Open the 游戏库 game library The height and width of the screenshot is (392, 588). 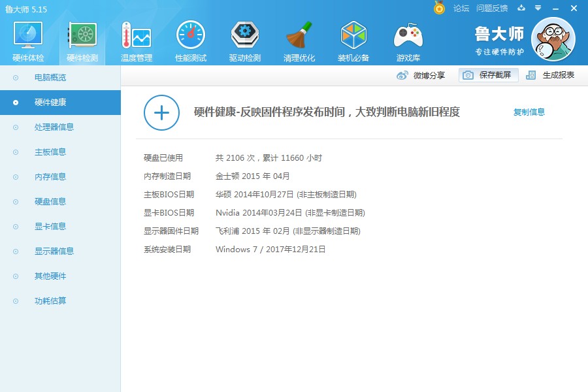click(x=408, y=35)
